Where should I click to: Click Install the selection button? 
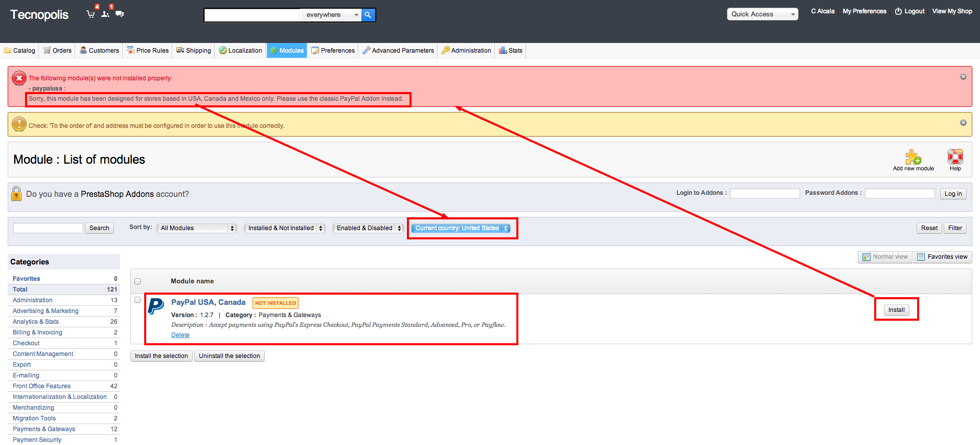coord(162,356)
